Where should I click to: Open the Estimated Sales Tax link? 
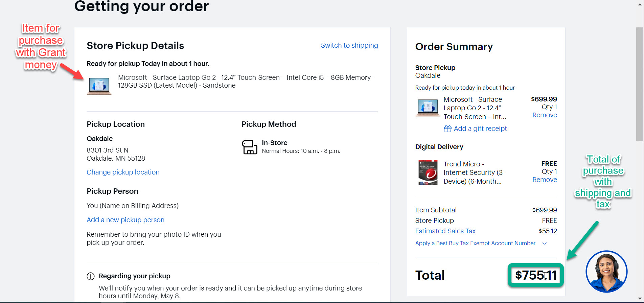coord(445,231)
